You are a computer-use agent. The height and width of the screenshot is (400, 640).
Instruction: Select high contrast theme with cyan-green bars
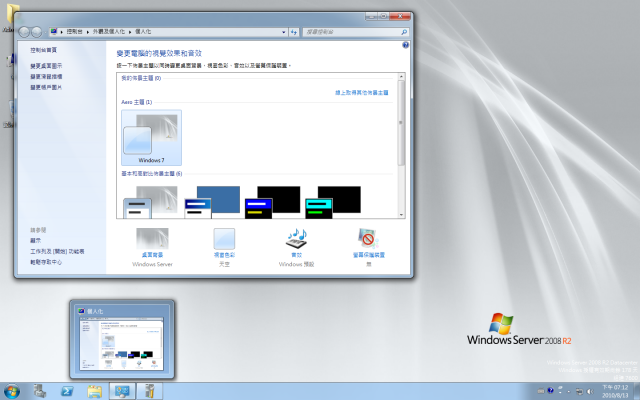(x=333, y=202)
